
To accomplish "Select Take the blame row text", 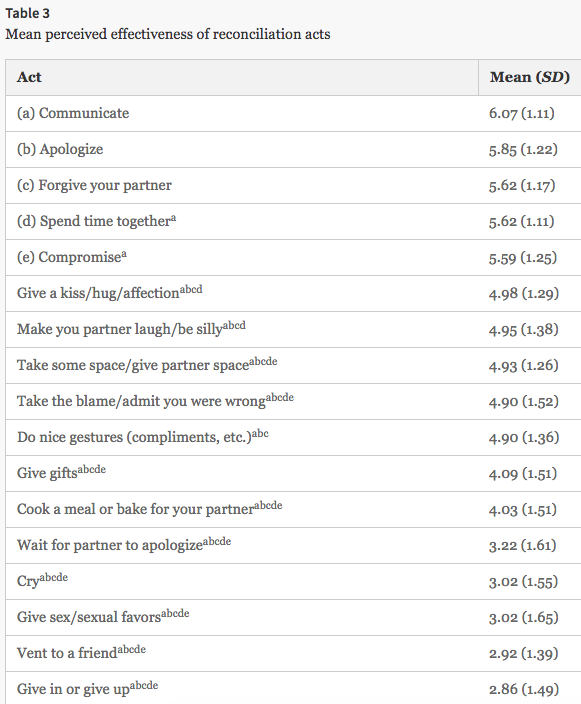I will pos(155,400).
